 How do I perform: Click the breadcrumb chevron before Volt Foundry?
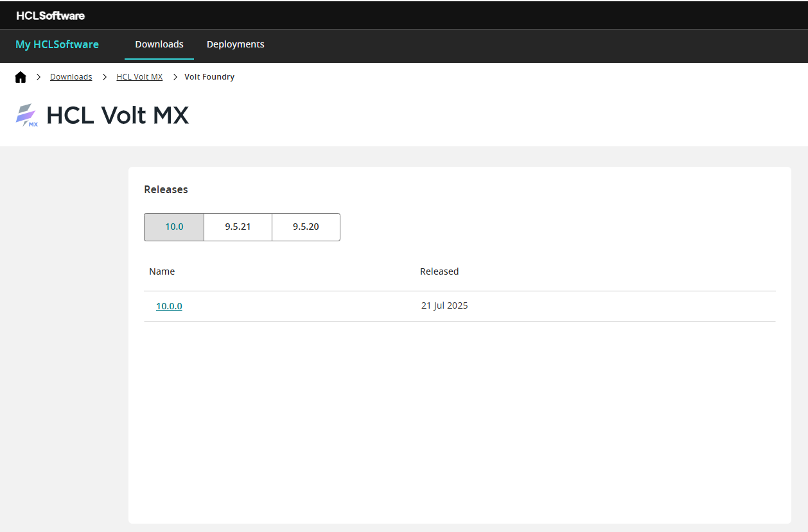coord(175,77)
